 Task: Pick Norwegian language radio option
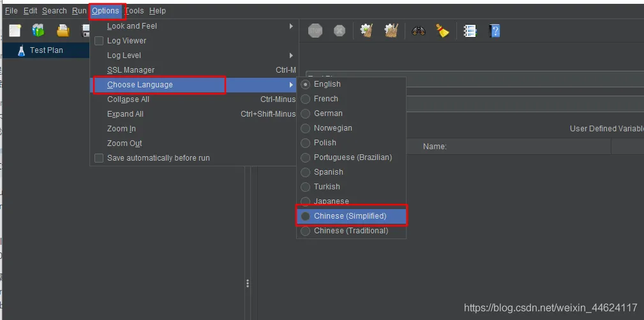point(305,128)
